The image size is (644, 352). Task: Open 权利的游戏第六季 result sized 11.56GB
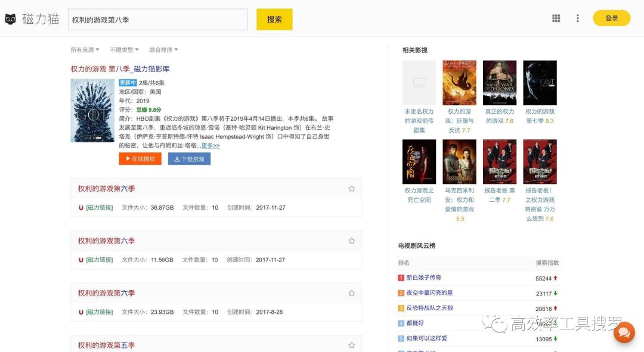point(106,241)
